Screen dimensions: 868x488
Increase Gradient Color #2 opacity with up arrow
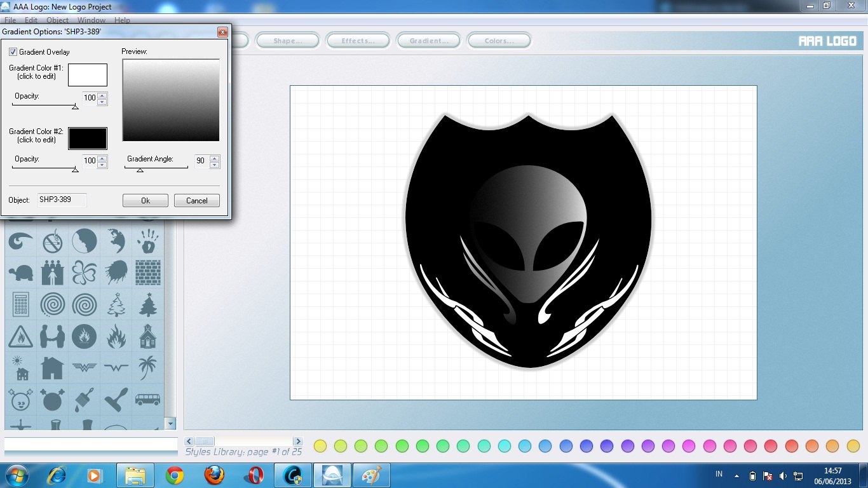click(x=102, y=158)
